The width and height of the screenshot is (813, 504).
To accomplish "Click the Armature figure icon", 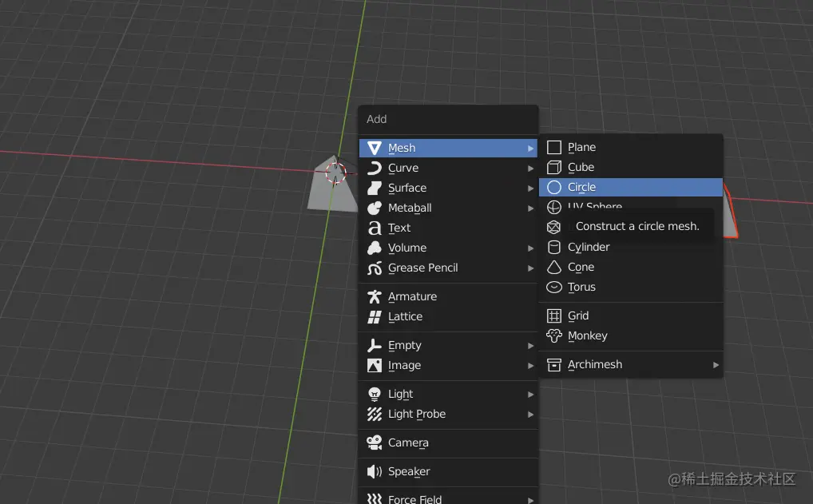I will [375, 296].
